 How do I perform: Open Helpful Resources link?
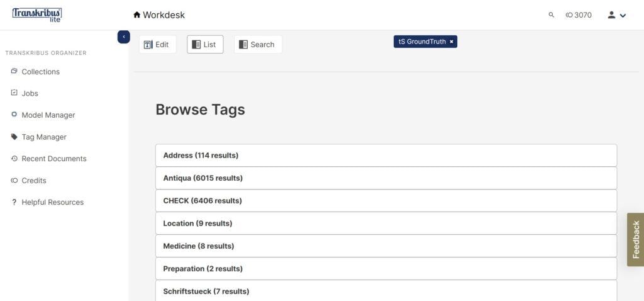(52, 202)
